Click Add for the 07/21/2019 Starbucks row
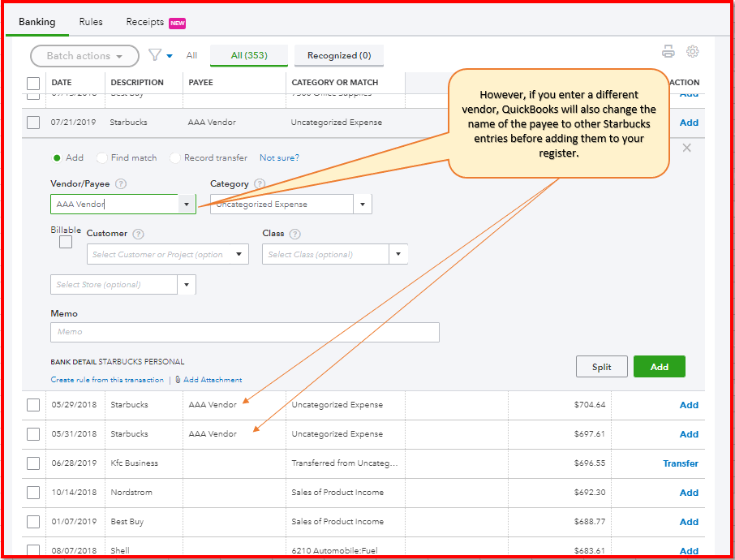735x560 pixels. coord(689,123)
